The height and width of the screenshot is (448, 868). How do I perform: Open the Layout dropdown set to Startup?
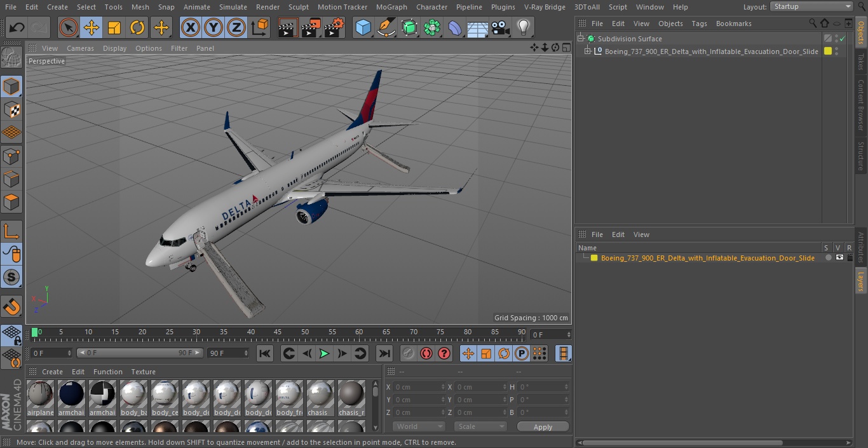(x=812, y=6)
